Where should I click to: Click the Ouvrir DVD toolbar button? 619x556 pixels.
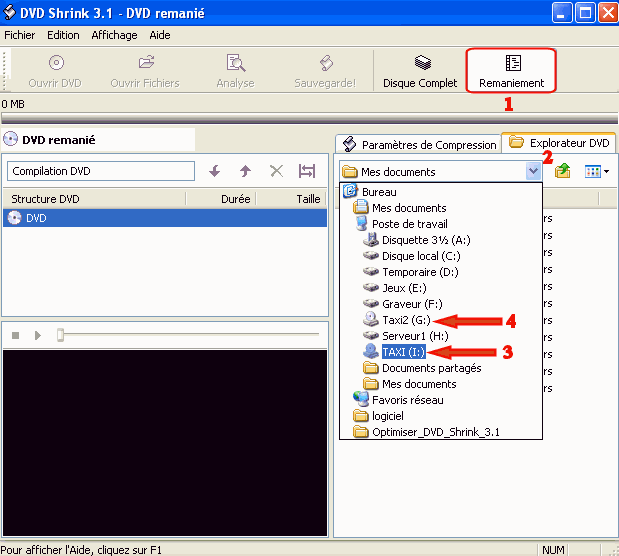pos(55,71)
